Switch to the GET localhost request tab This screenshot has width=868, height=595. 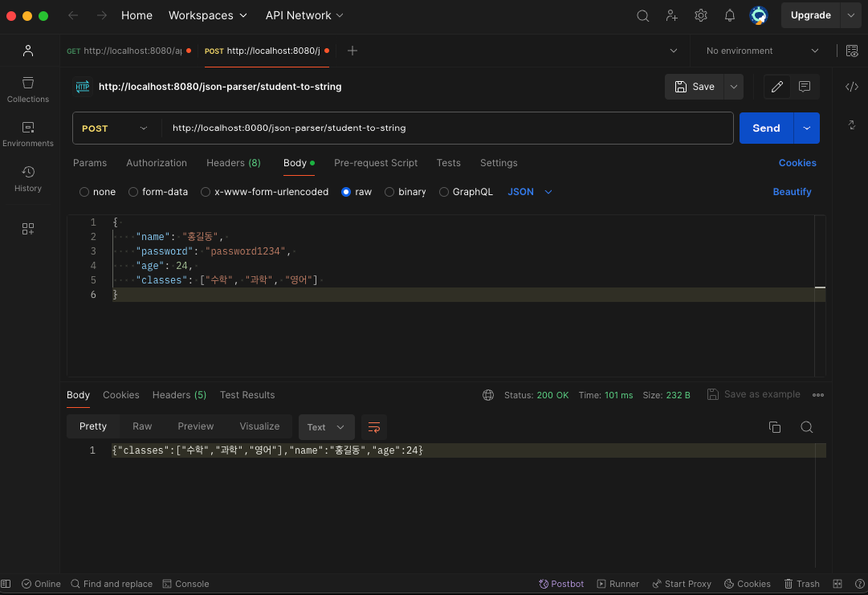click(129, 51)
